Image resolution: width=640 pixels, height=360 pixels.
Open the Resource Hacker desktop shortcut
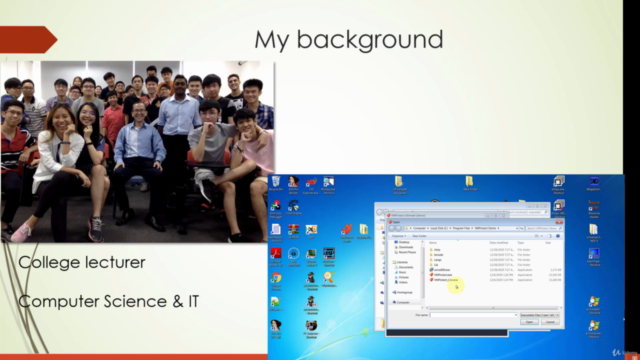click(594, 209)
